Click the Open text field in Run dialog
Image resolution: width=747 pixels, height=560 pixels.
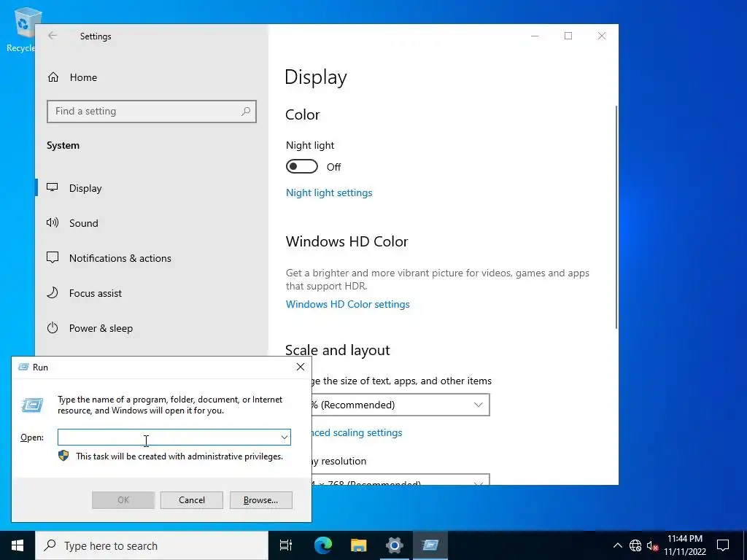[168, 437]
